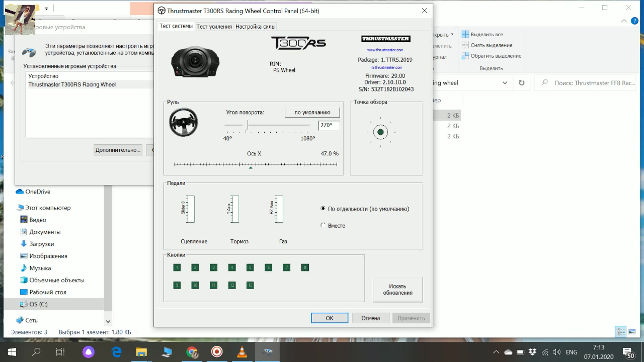The width and height of the screenshot is (644, 362).
Task: Open Объемные объекты in sidebar
Action: click(52, 280)
